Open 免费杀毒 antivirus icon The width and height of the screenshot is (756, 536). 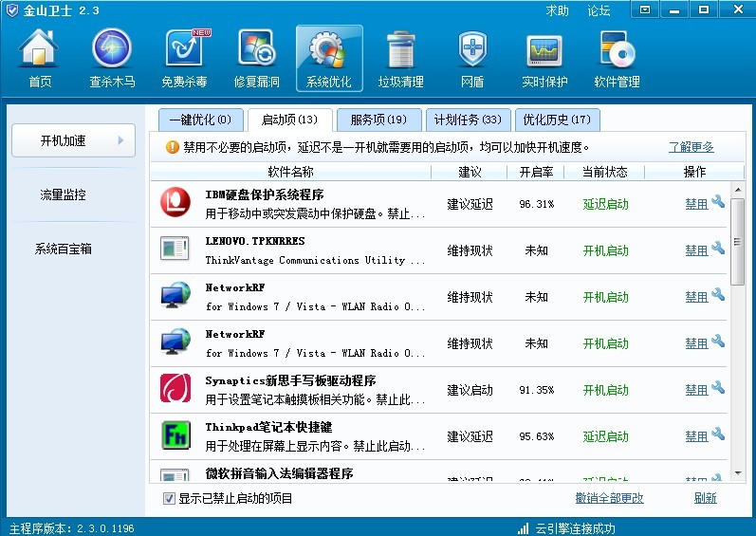[x=184, y=58]
